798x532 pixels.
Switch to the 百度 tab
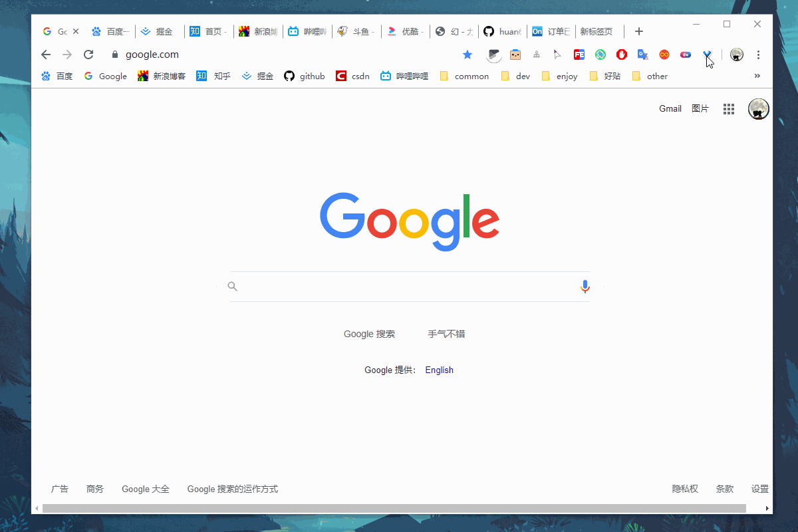coord(110,31)
